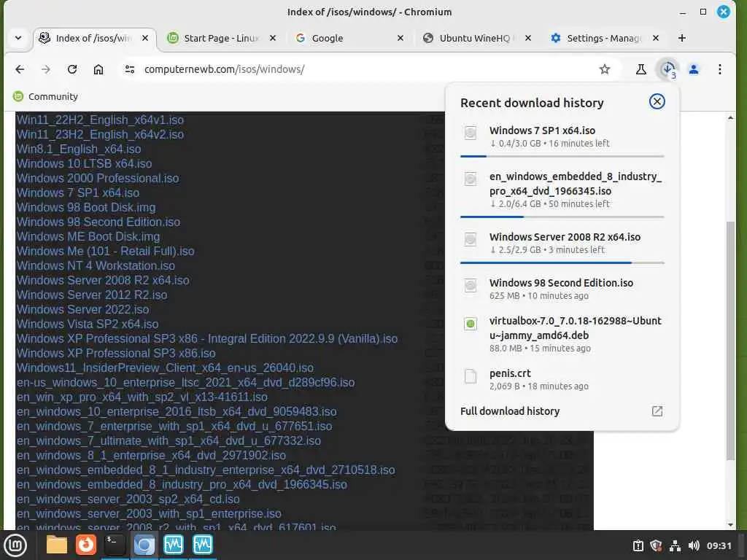Close the Google tab
Image resolution: width=747 pixels, height=560 pixels.
pyautogui.click(x=400, y=38)
